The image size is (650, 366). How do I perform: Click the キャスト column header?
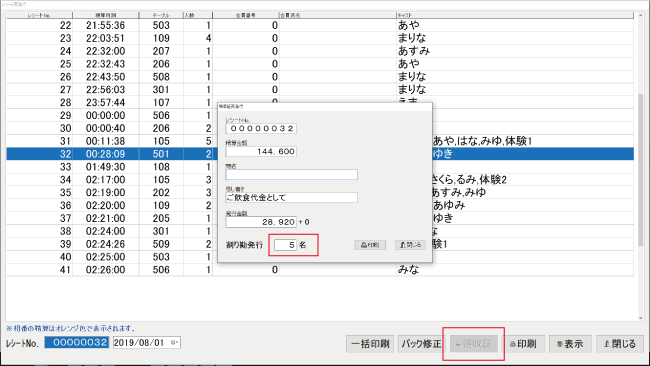coord(515,15)
